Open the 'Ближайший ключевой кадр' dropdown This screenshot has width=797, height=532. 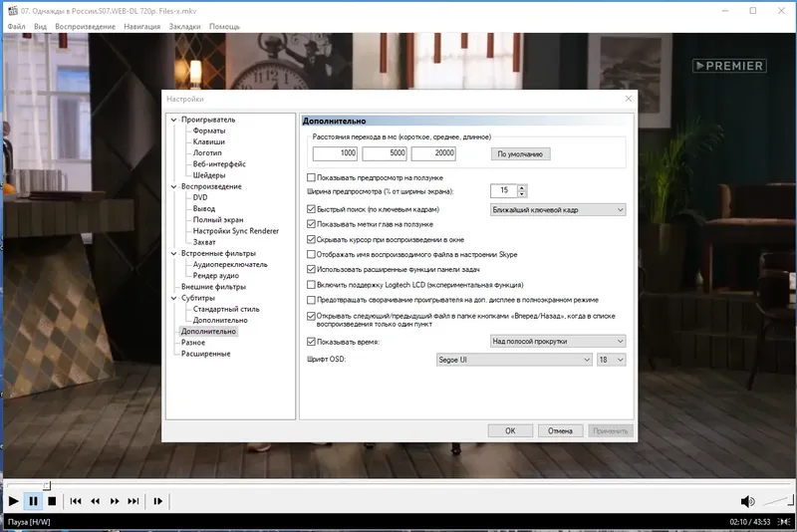pos(558,210)
